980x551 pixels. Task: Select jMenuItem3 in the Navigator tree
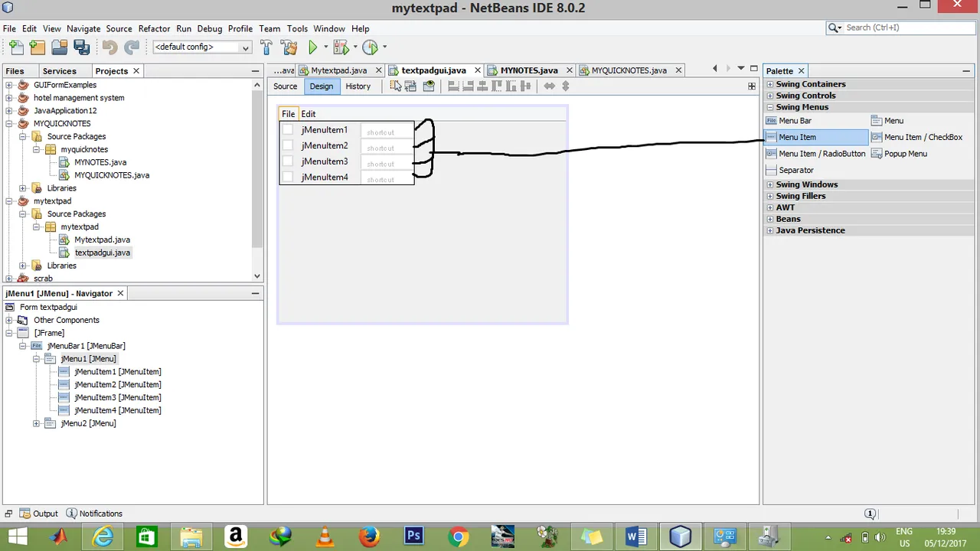117,398
